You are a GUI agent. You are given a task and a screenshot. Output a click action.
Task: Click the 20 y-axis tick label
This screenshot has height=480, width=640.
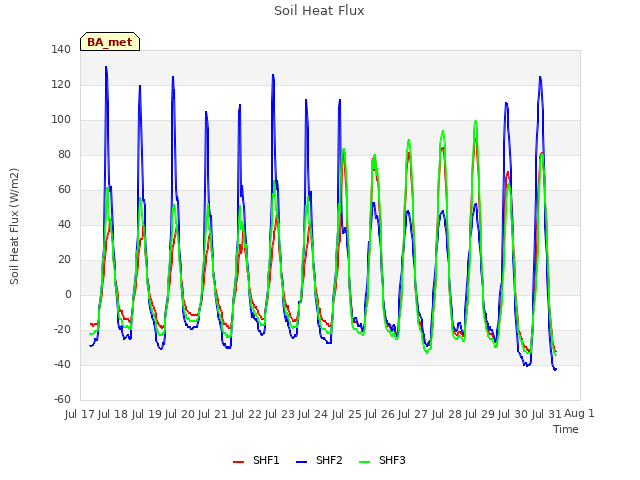(x=64, y=260)
